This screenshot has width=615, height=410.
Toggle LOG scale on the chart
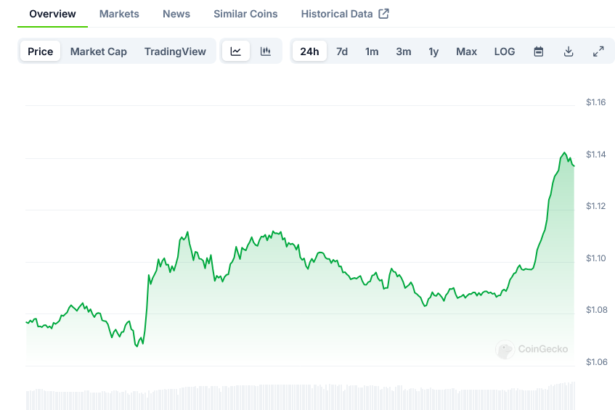tap(505, 52)
